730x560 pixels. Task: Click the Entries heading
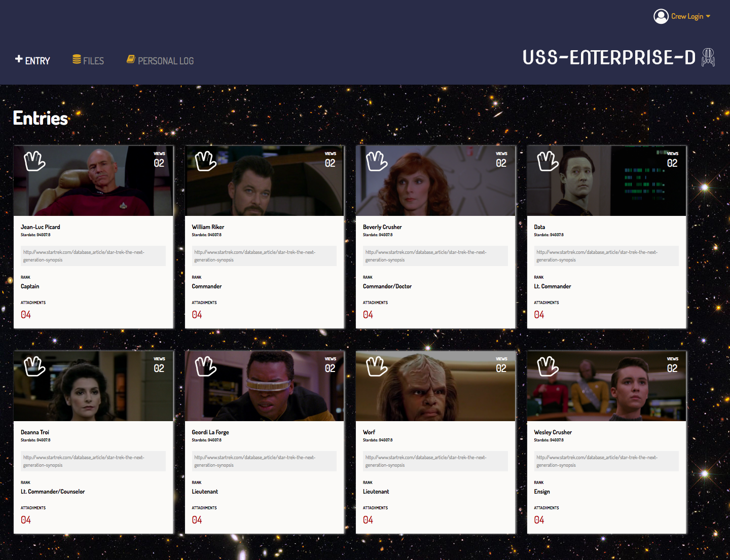coord(41,118)
